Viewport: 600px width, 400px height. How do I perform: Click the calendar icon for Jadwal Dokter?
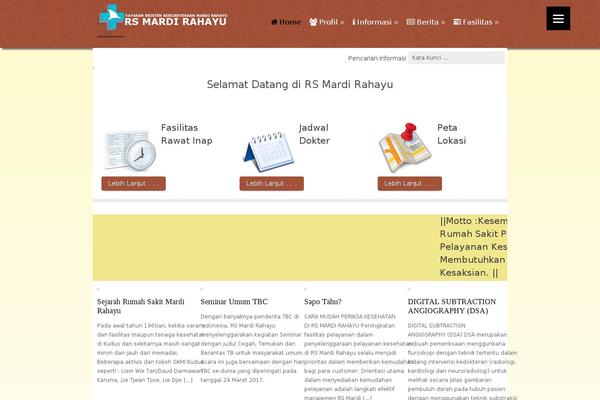click(x=268, y=152)
